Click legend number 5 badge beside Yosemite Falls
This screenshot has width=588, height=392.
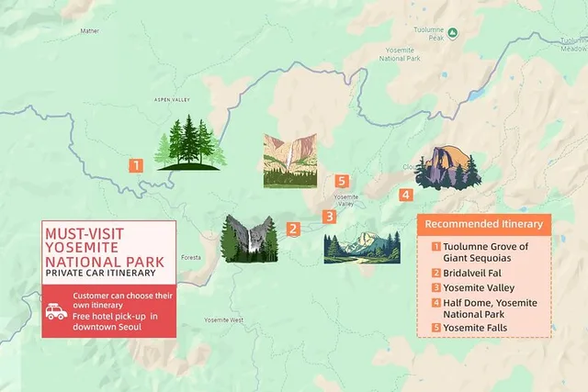435,328
